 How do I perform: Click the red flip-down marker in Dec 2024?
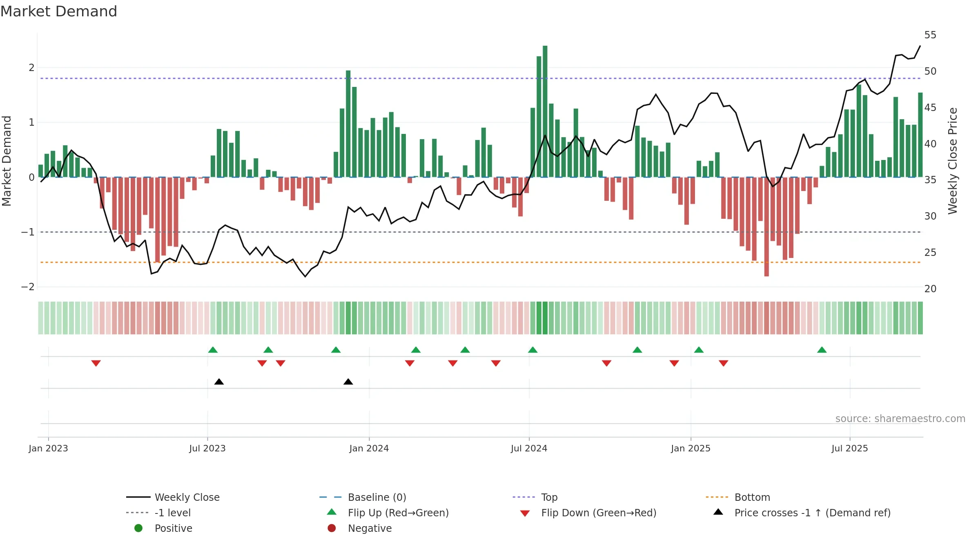(674, 363)
